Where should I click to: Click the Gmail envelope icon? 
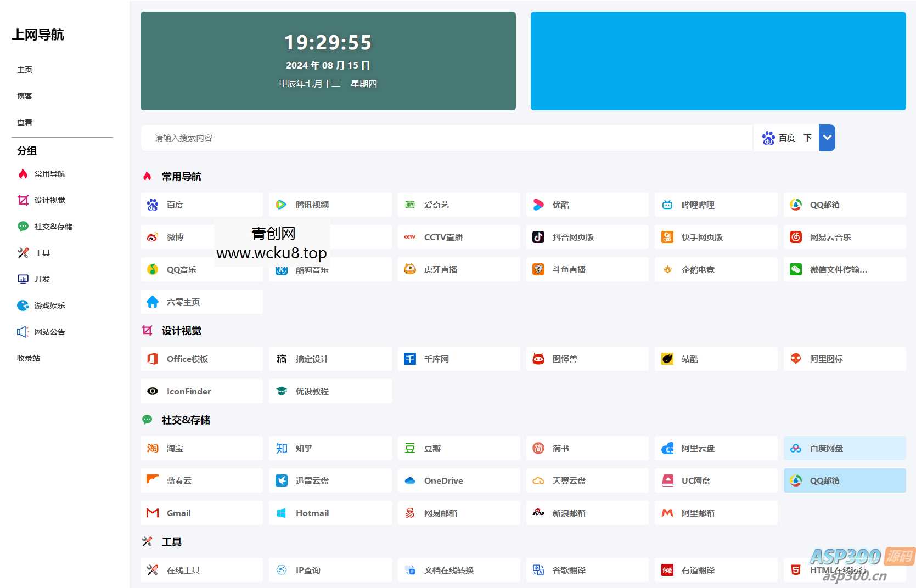[x=152, y=513]
